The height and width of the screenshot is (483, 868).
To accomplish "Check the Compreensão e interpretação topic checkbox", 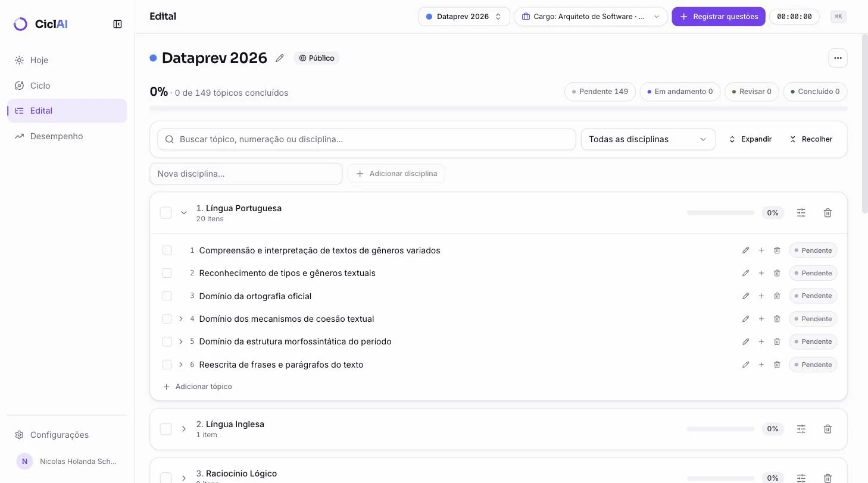I will 167,250.
